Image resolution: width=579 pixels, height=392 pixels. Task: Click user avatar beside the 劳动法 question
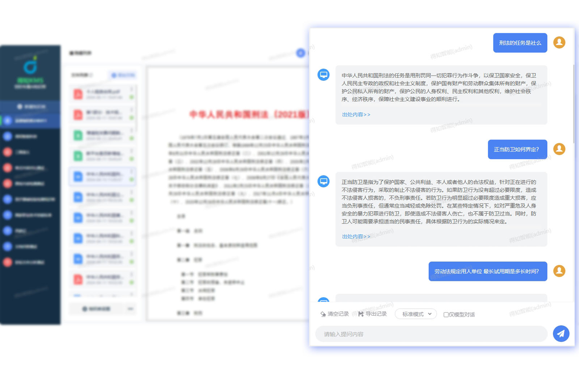pyautogui.click(x=559, y=271)
